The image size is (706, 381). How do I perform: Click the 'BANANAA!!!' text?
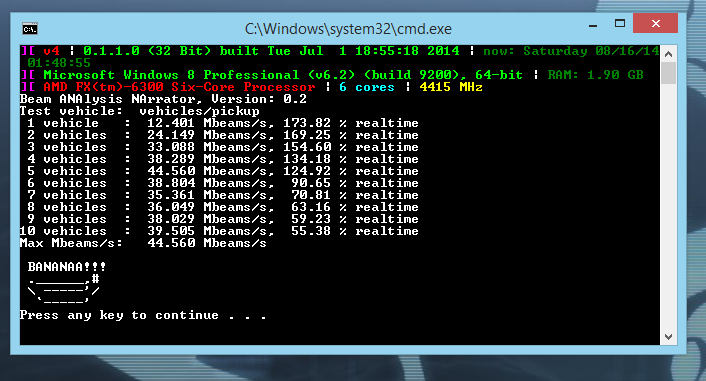tap(67, 267)
